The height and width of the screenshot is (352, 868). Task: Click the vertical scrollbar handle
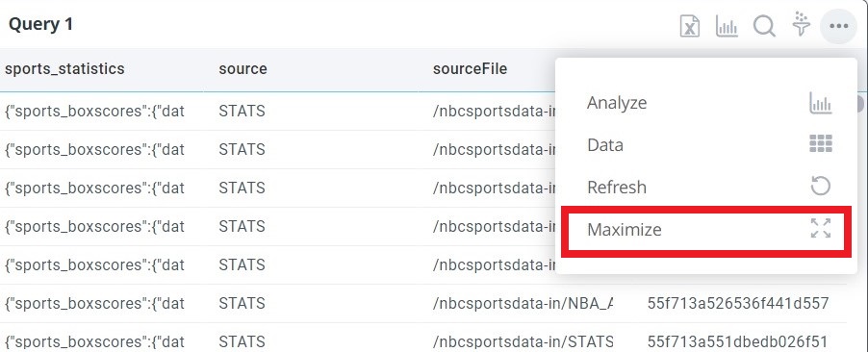tap(859, 103)
